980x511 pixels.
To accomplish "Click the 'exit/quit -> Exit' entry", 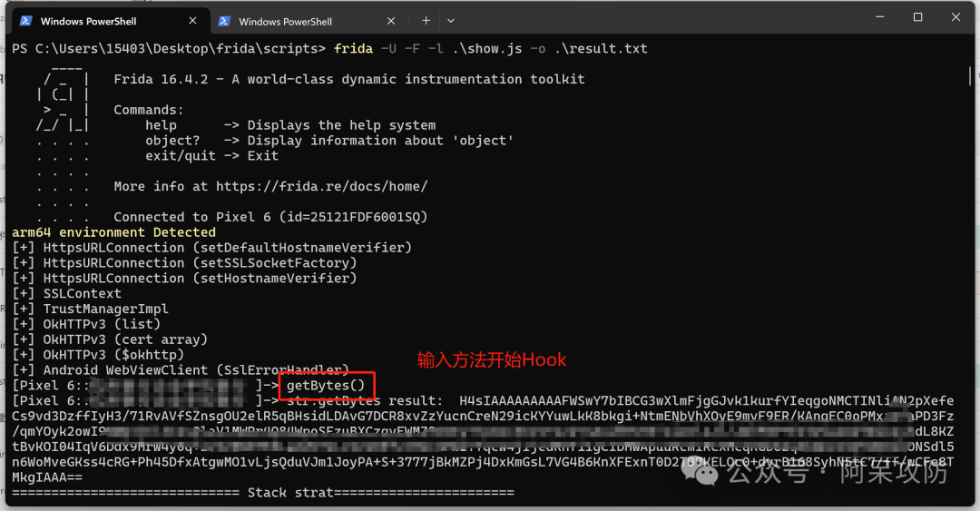I will 211,156.
